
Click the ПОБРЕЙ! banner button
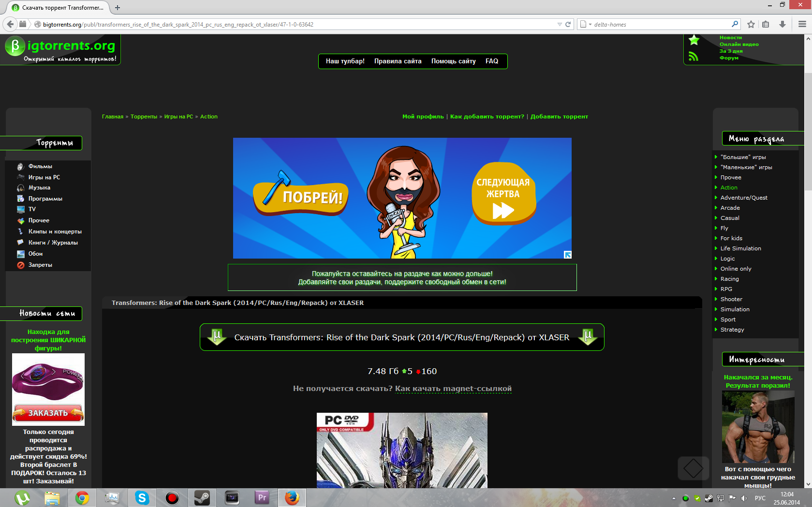[x=301, y=196]
